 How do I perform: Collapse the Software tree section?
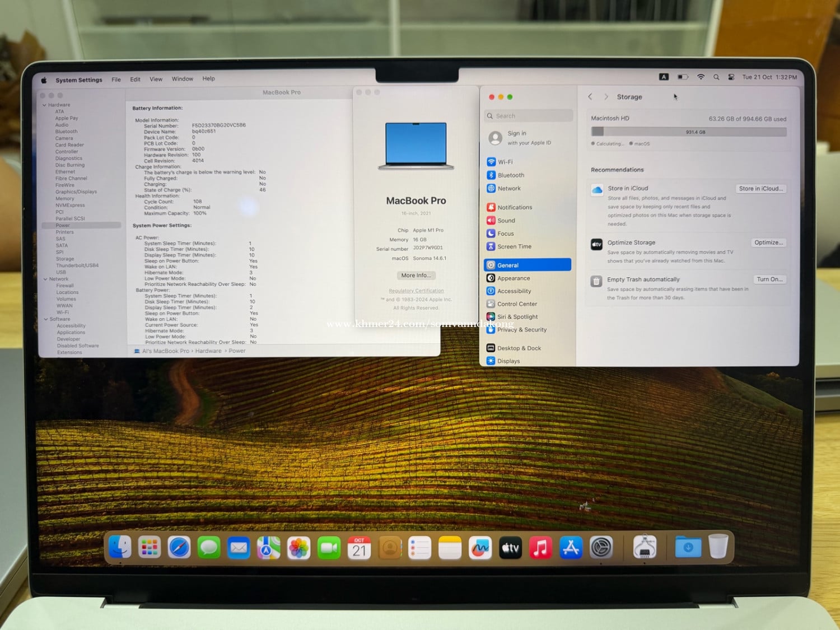[46, 319]
